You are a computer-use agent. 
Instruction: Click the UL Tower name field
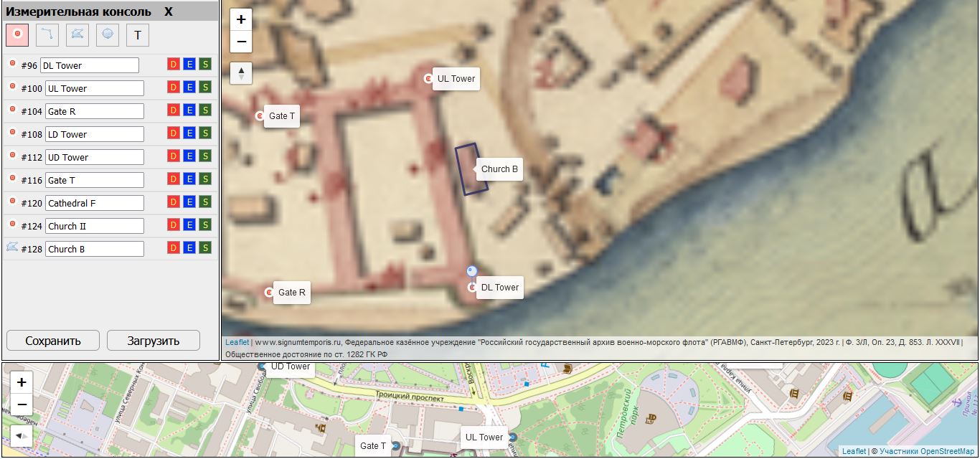[94, 88]
